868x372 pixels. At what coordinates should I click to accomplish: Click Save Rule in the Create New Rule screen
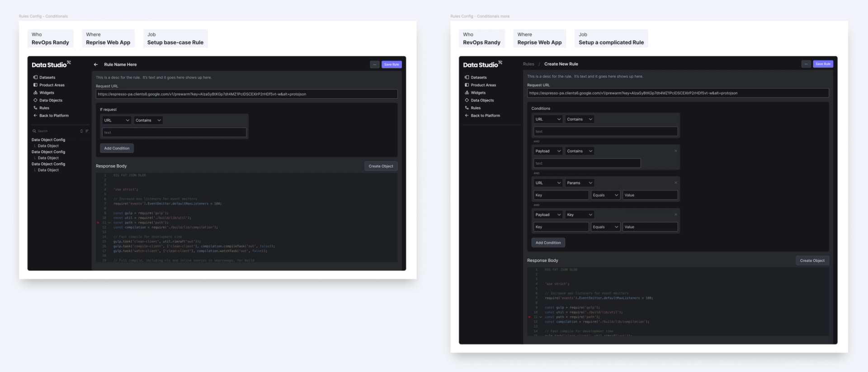[x=823, y=64]
